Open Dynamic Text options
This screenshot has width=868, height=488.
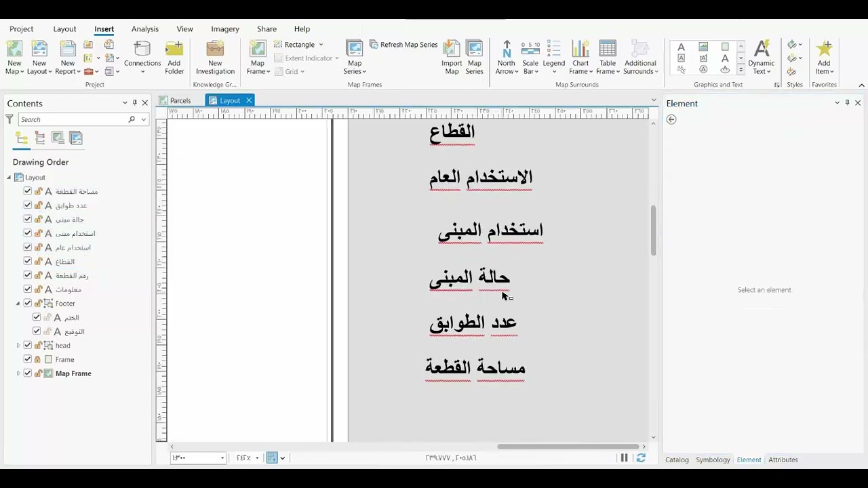coord(762,57)
